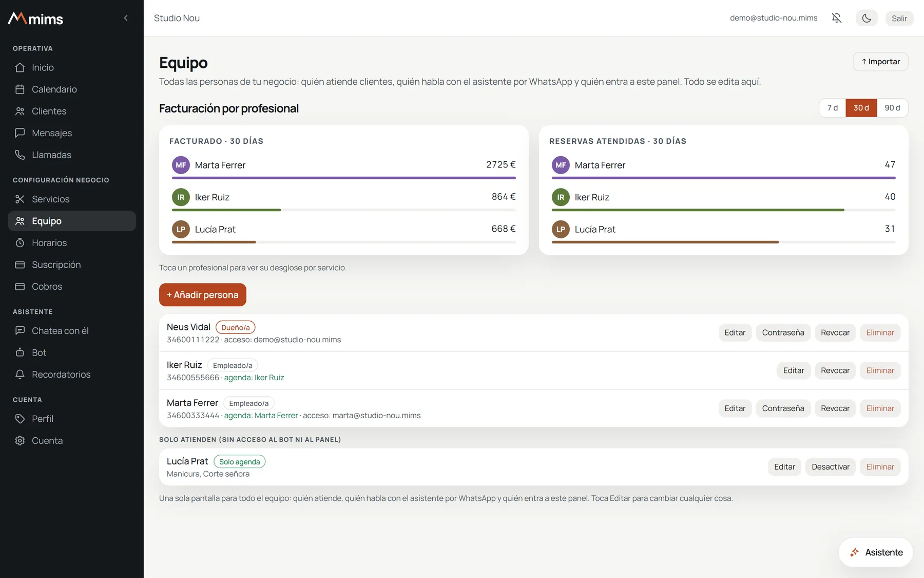Click the mims logo
Image resolution: width=924 pixels, height=578 pixels.
(35, 18)
